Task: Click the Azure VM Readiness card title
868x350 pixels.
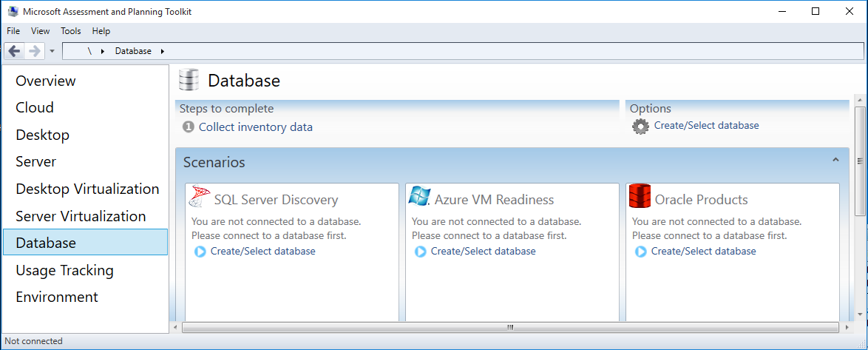Action: pos(495,199)
